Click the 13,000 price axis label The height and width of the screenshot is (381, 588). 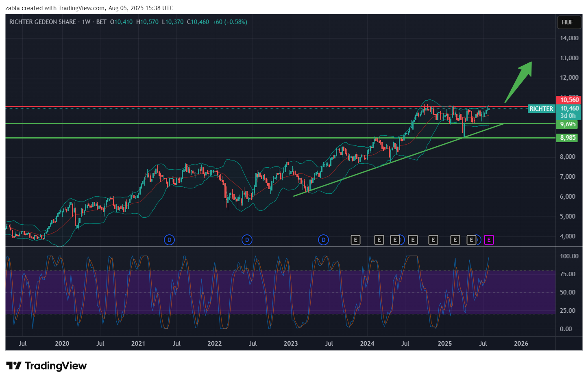pyautogui.click(x=569, y=58)
